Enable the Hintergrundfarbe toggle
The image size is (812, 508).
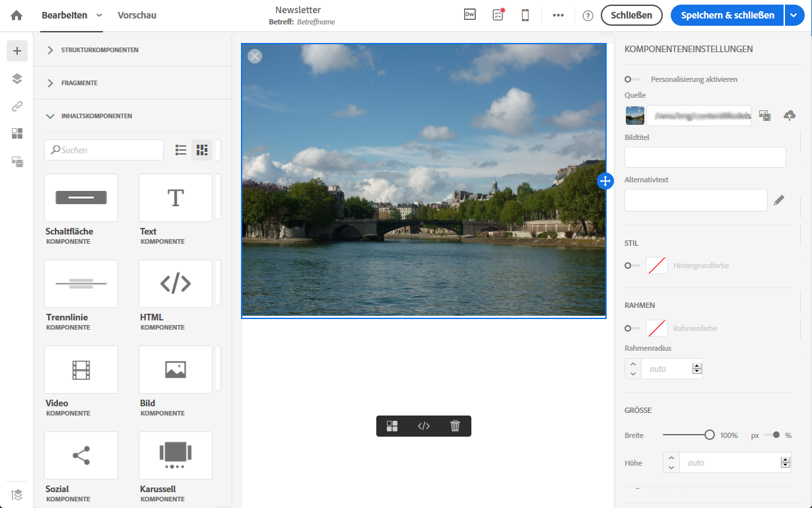pos(632,266)
